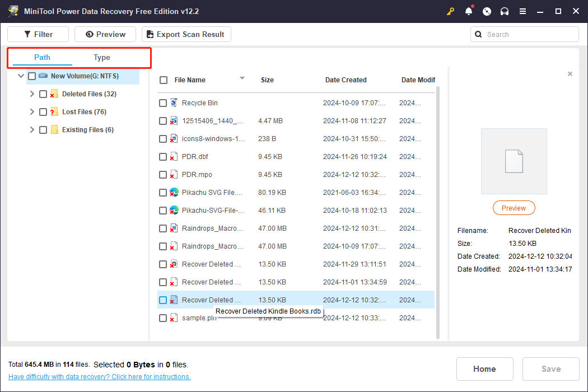Click the Existing Files folder icon
Viewport: 588px width, 392px height.
pyautogui.click(x=54, y=130)
